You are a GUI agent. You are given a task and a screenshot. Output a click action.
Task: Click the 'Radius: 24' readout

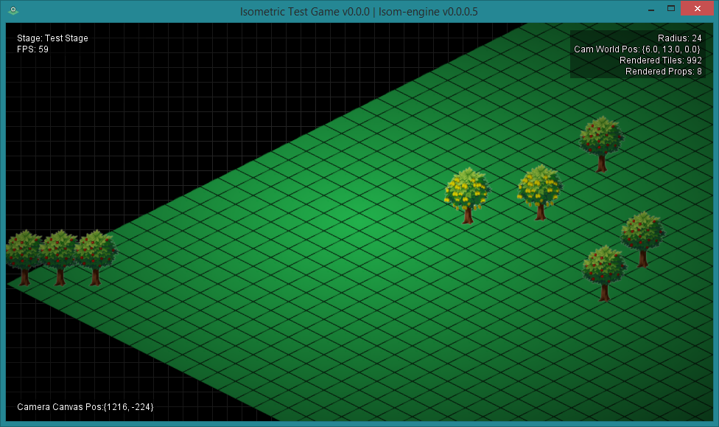coord(680,38)
